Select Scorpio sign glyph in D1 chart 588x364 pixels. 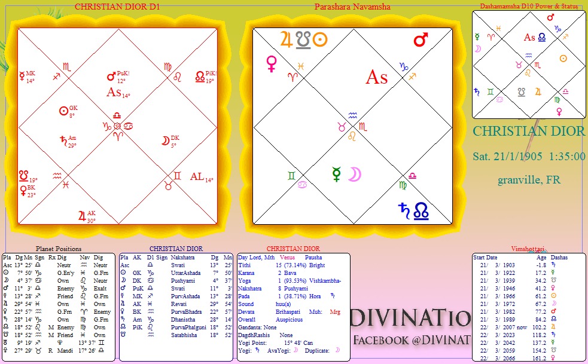point(66,68)
